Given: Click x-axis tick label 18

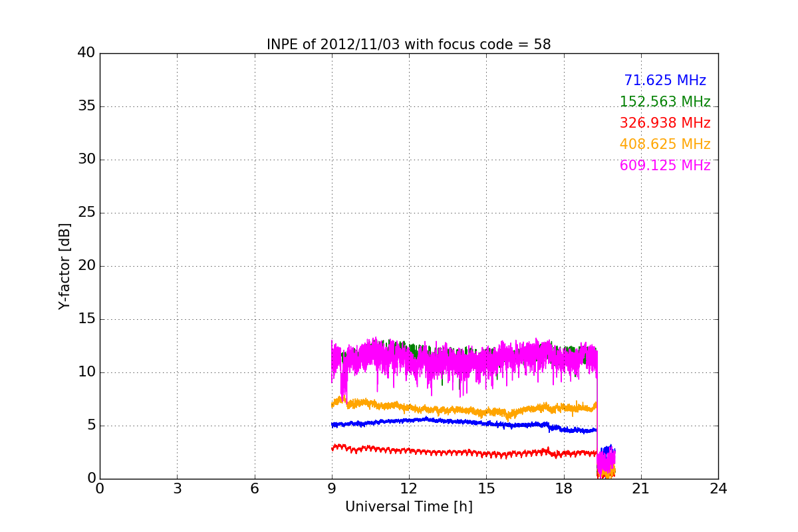Looking at the screenshot, I should [x=564, y=489].
